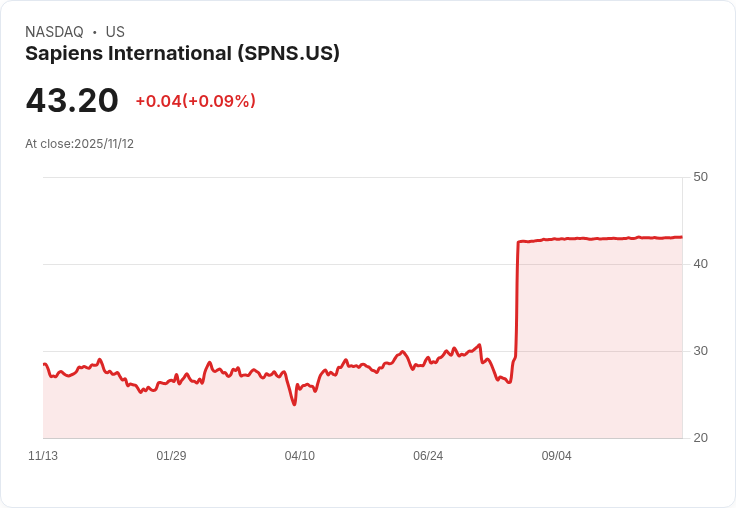This screenshot has width=736, height=508.
Task: Click the 40 price axis label
Action: tap(700, 264)
